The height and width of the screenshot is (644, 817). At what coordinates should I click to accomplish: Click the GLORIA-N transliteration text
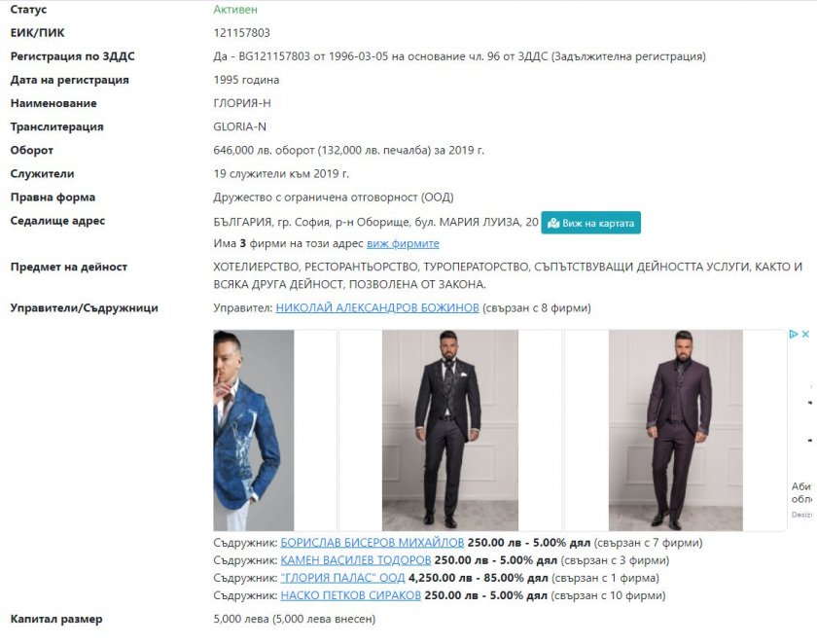click(239, 126)
